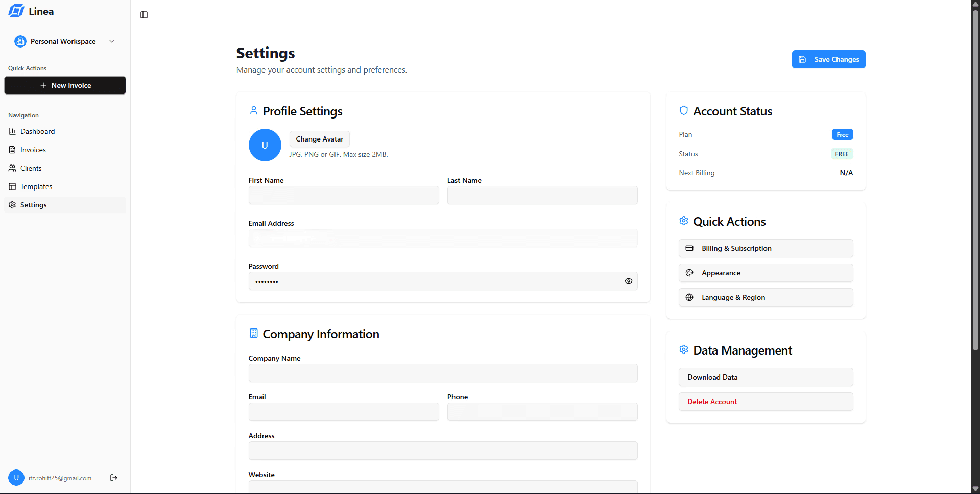The image size is (980, 494).
Task: Click the globe icon beside Language & Region
Action: (689, 297)
